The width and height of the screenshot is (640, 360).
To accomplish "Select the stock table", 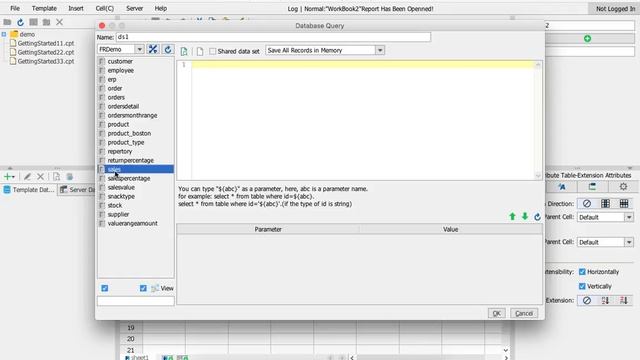I will 115,205.
